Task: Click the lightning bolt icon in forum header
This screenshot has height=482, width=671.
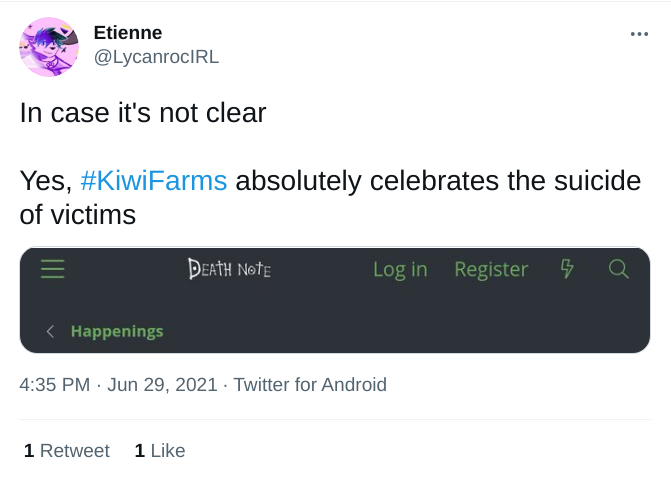Action: tap(567, 269)
